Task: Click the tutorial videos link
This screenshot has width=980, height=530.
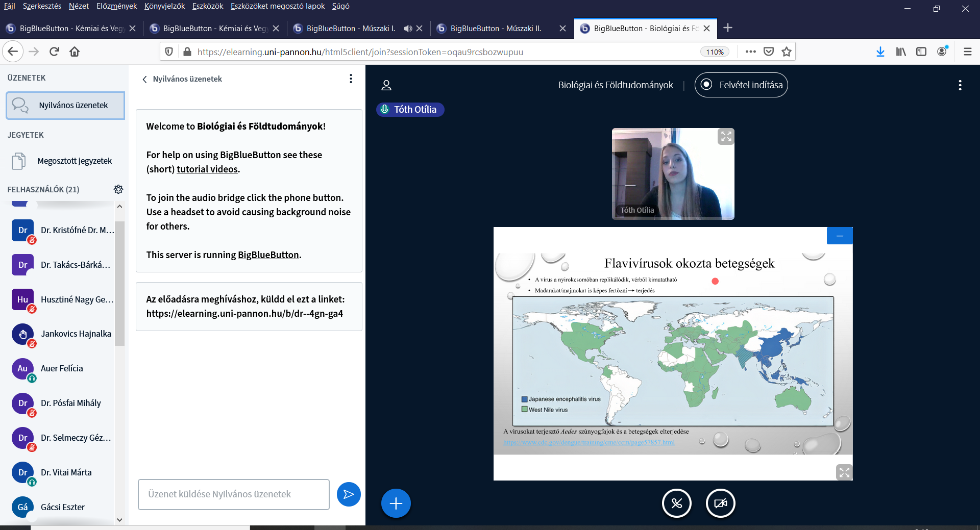Action: click(207, 169)
